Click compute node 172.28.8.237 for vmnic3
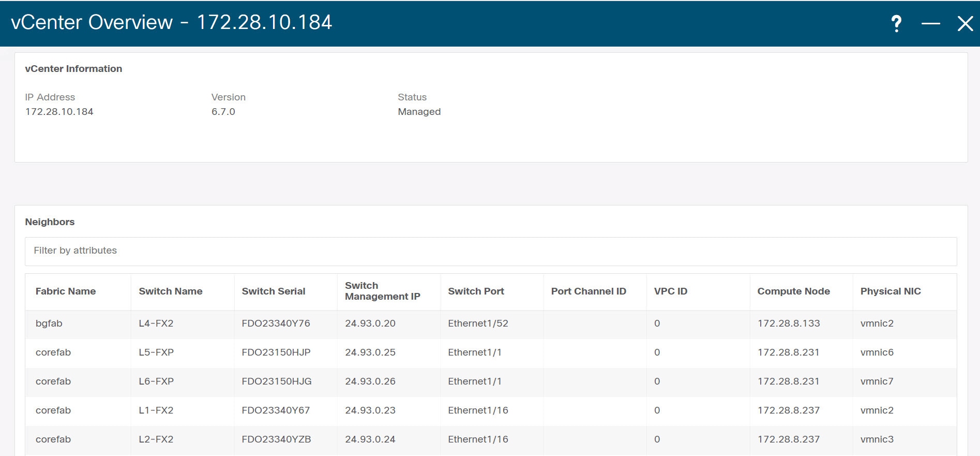The width and height of the screenshot is (980, 456). [789, 439]
